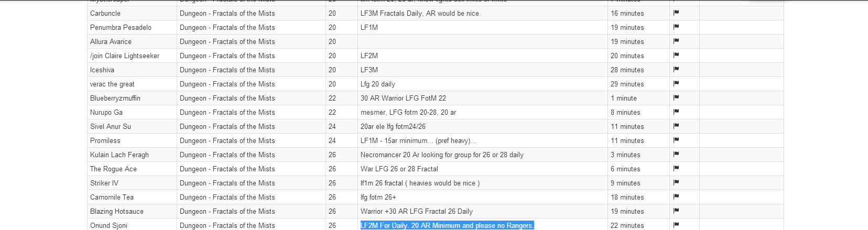The height and width of the screenshot is (230, 868).
Task: Click the name /join Claire Lightseeker
Action: pyautogui.click(x=125, y=56)
